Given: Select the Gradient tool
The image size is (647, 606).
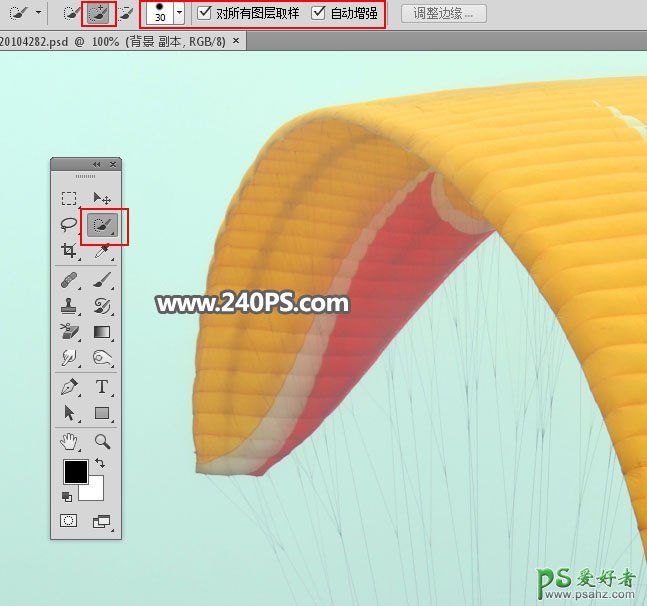Looking at the screenshot, I should (x=102, y=332).
